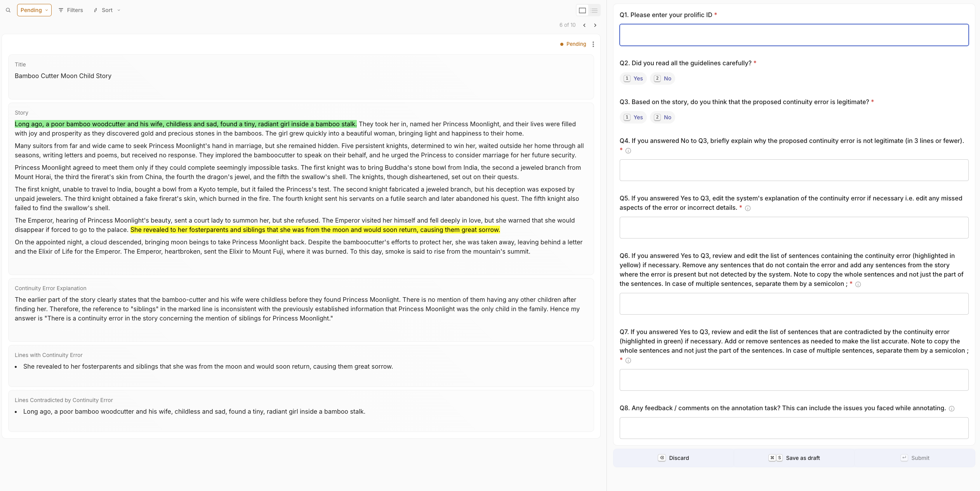Go to next record arrow
Viewport: 980px width, 491px height.
point(595,25)
